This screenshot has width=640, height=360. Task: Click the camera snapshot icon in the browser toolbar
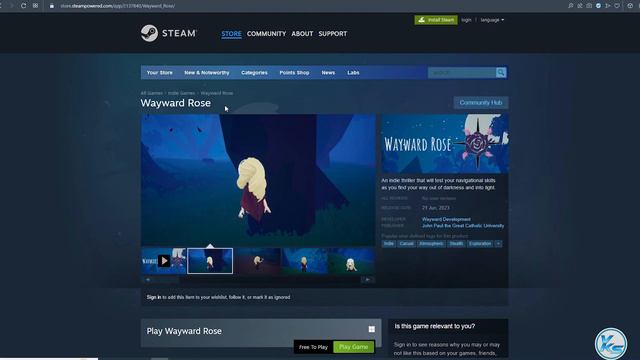tap(589, 6)
